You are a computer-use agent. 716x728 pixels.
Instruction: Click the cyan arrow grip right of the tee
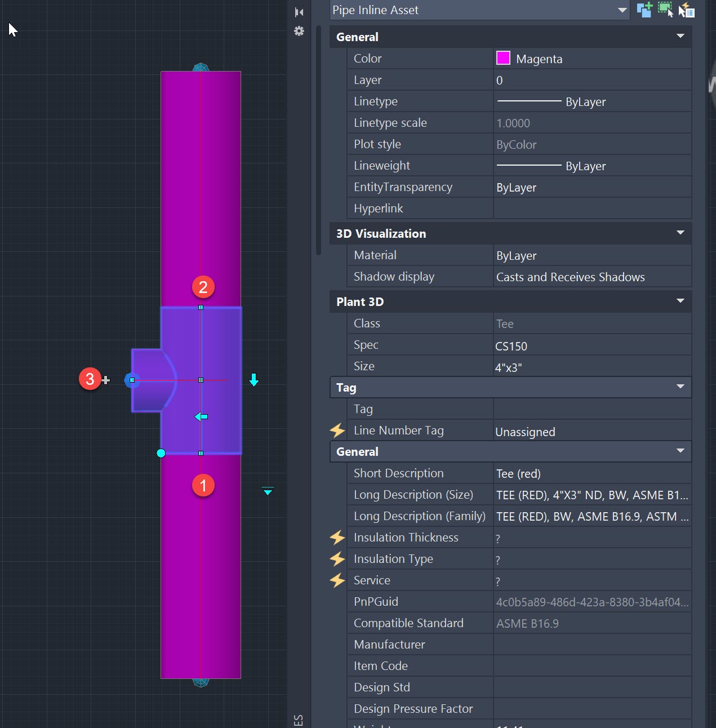pyautogui.click(x=254, y=381)
